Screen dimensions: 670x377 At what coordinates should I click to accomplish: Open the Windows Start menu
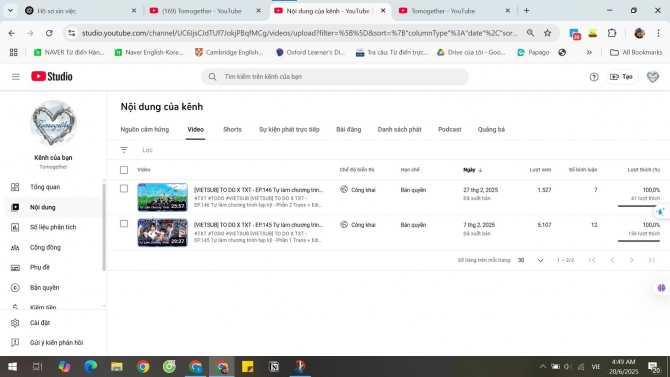pos(12,367)
